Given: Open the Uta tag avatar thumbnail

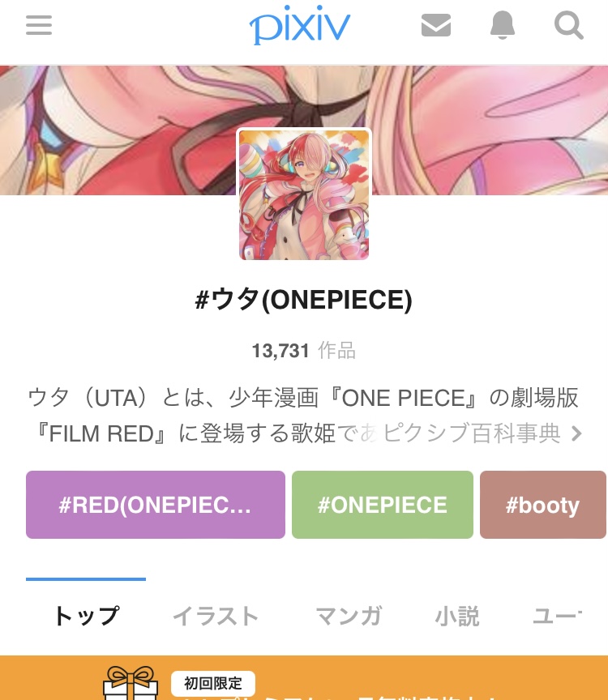Looking at the screenshot, I should coord(304,194).
